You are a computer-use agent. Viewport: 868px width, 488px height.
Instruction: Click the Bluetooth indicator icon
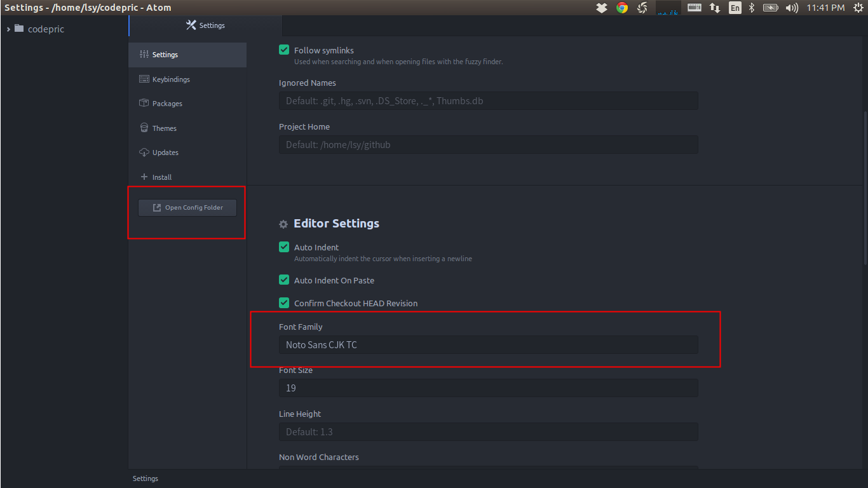[750, 8]
